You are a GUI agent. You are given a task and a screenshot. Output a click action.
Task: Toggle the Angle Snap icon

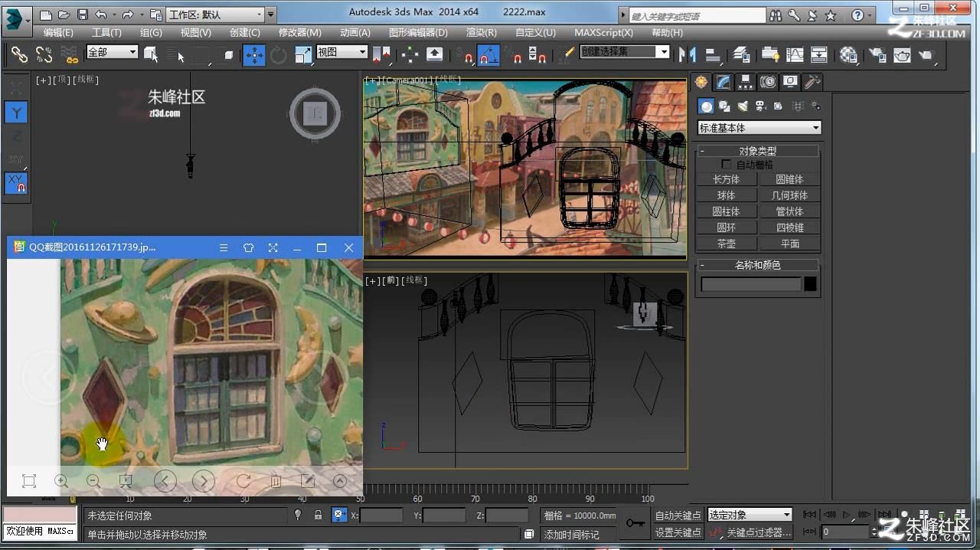coord(488,54)
